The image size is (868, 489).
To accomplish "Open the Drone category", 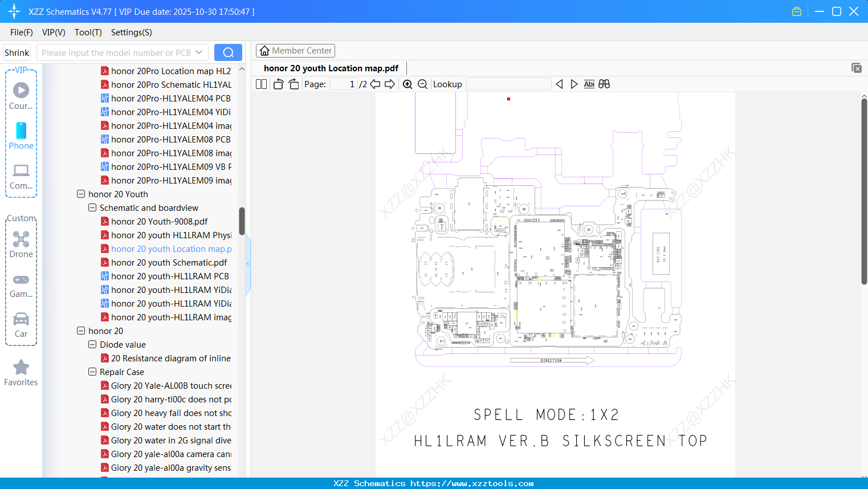I will coord(21,244).
